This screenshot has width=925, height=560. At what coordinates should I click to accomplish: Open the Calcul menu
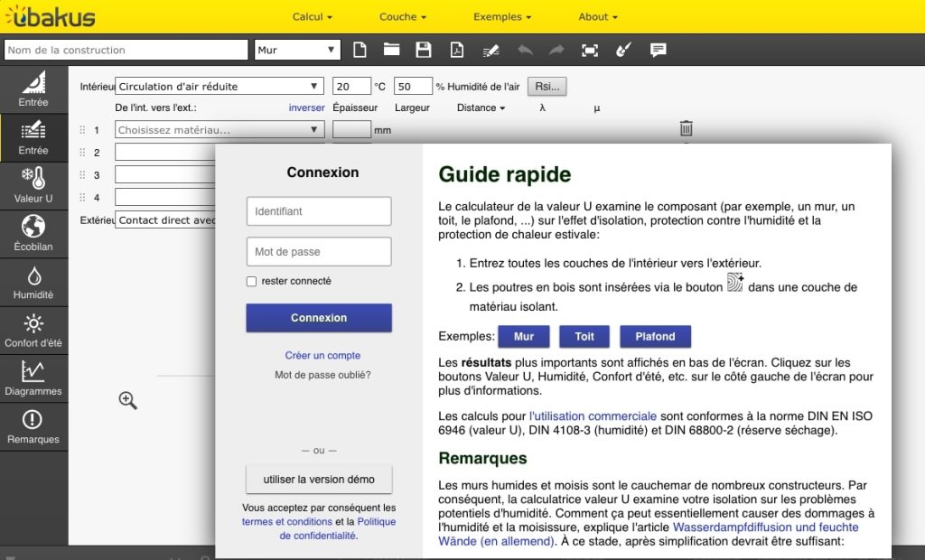(x=313, y=16)
